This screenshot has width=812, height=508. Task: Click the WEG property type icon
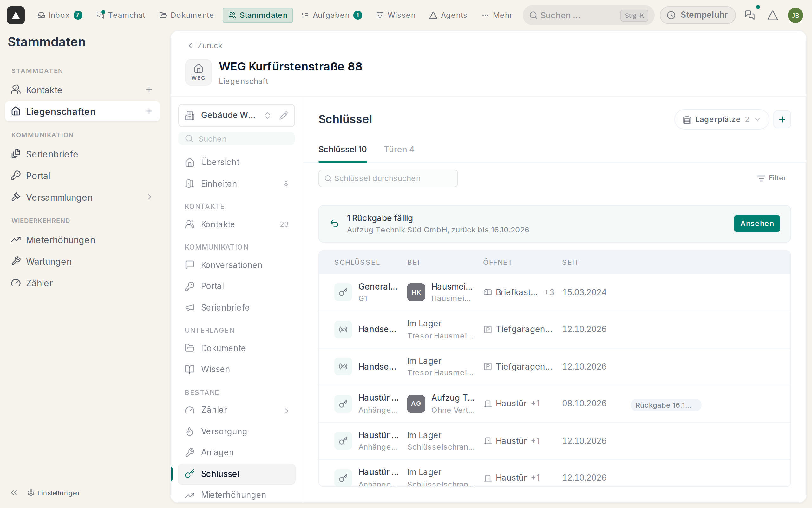click(198, 72)
